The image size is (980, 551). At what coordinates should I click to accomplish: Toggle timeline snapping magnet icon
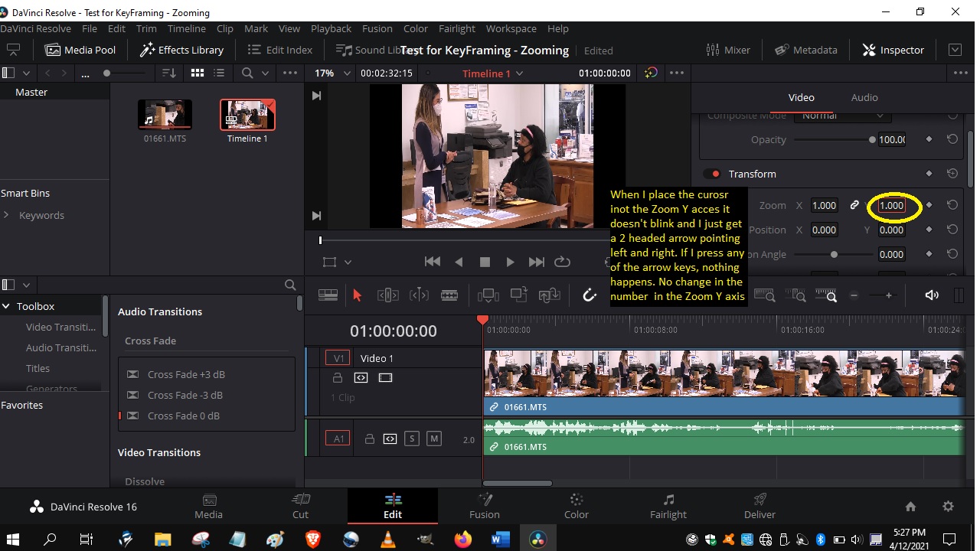(589, 295)
